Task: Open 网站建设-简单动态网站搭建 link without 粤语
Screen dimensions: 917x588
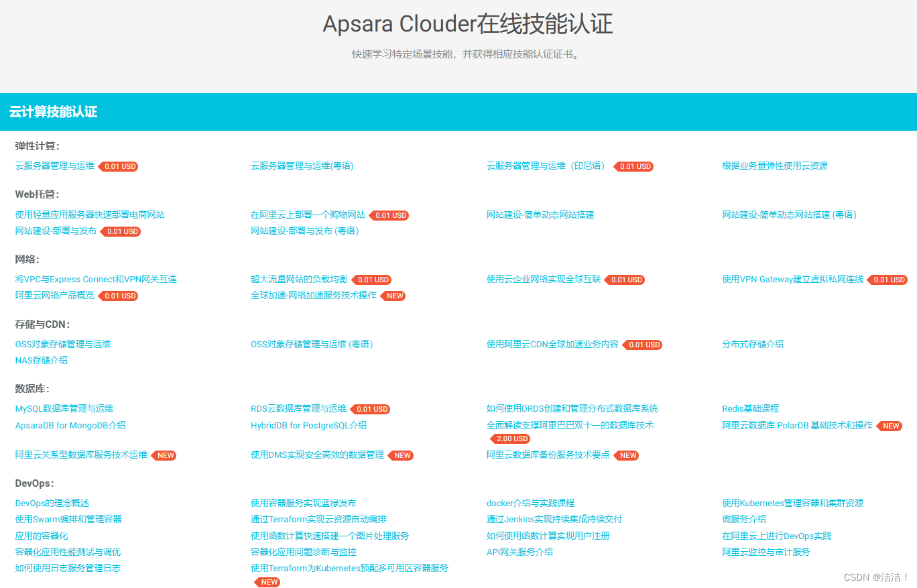Action: (x=540, y=215)
